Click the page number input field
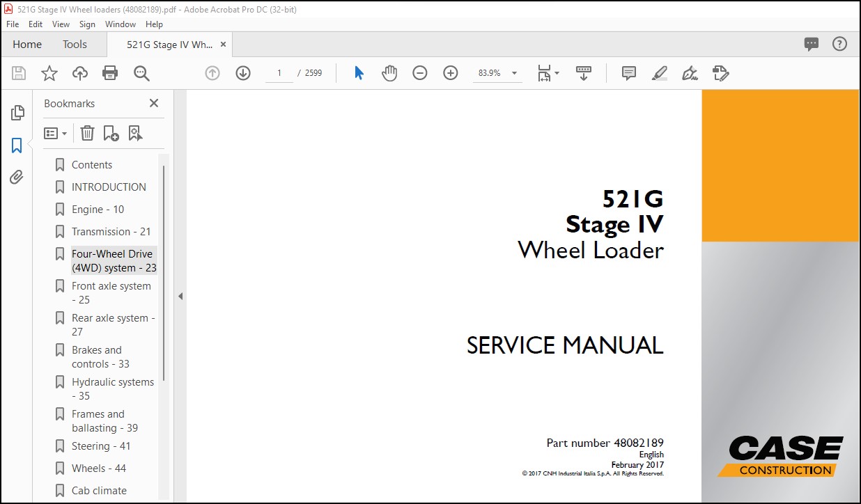Viewport: 861px width, 504px height. click(279, 73)
